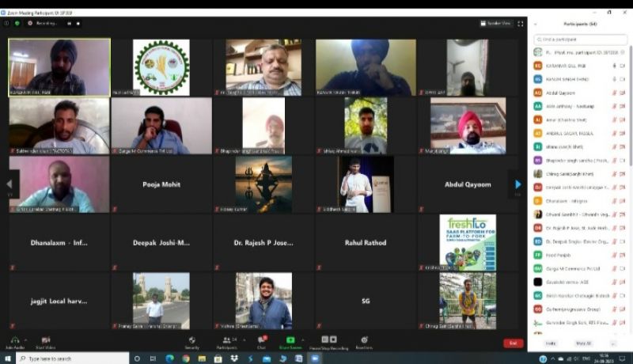This screenshot has height=364, width=633.
Task: Click the Mute All button
Action: [583, 343]
